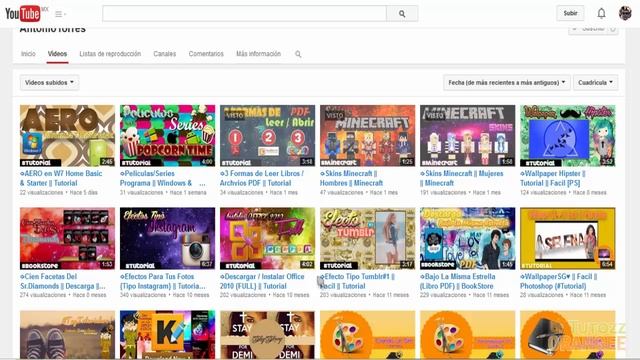Click title Bajo La Misma Estrella
The image size is (640, 360).
coord(458,281)
